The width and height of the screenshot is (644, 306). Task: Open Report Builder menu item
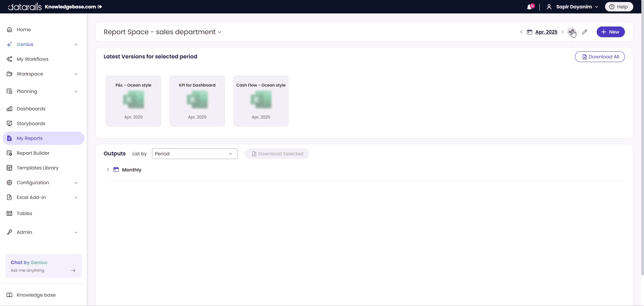point(44,153)
